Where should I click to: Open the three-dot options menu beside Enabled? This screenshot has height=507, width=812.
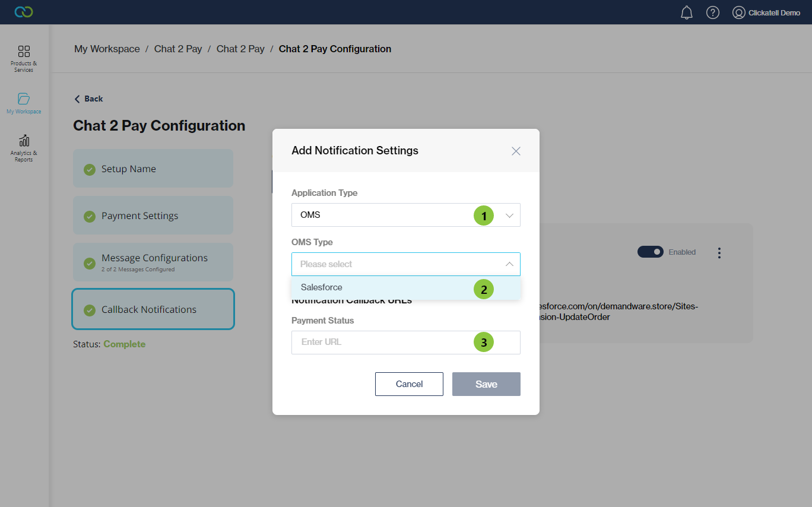tap(719, 252)
